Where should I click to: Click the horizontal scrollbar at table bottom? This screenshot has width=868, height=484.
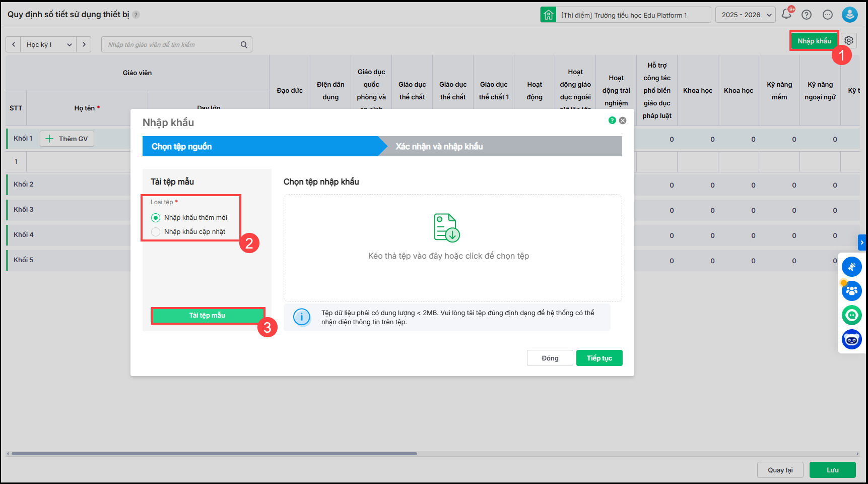click(x=214, y=454)
